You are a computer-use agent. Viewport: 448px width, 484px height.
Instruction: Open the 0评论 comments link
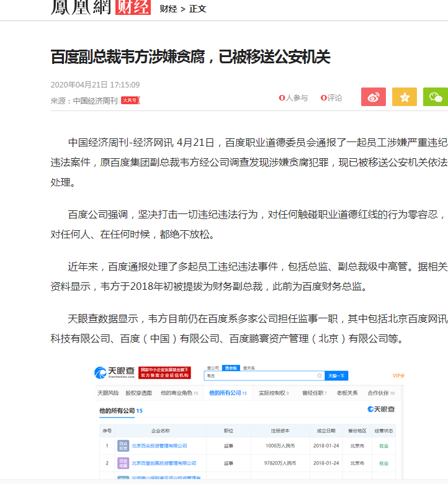tap(331, 98)
